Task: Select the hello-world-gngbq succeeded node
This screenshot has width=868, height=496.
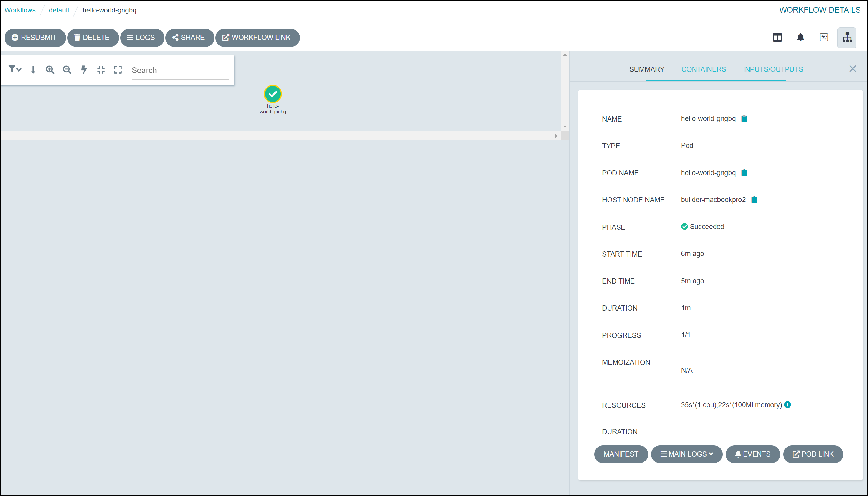Action: point(273,94)
